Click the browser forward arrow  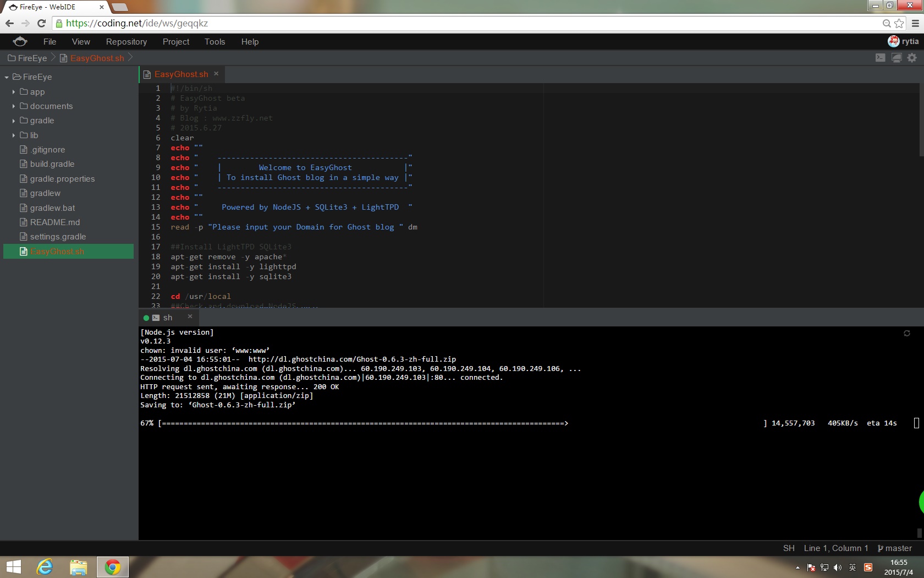click(25, 23)
